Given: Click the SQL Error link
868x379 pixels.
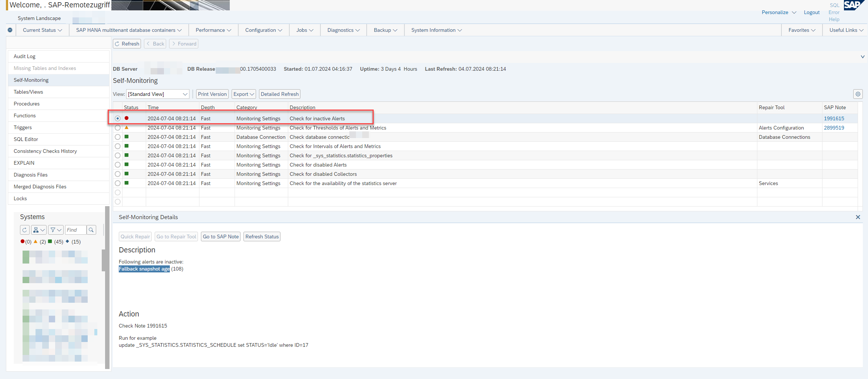Looking at the screenshot, I should point(834,9).
